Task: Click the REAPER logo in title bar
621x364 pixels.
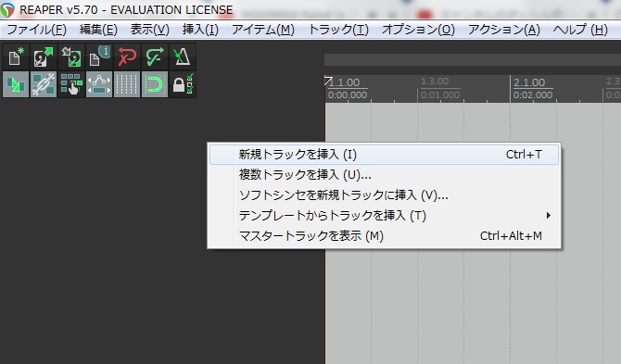Action: pos(7,9)
